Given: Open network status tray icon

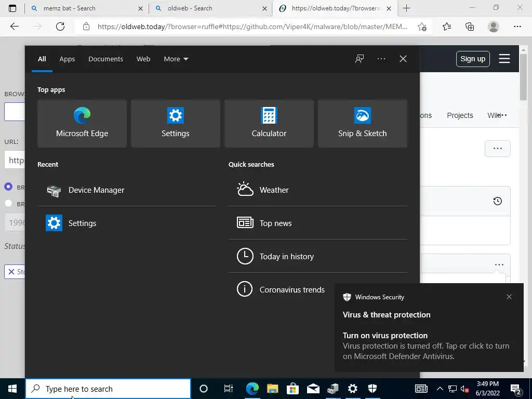Looking at the screenshot, I should (453, 389).
